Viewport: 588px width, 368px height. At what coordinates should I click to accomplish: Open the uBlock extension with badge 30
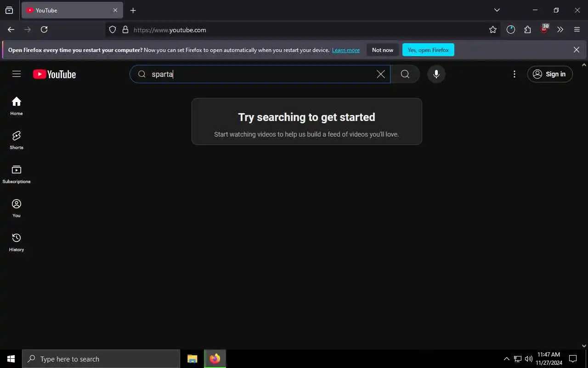(544, 29)
